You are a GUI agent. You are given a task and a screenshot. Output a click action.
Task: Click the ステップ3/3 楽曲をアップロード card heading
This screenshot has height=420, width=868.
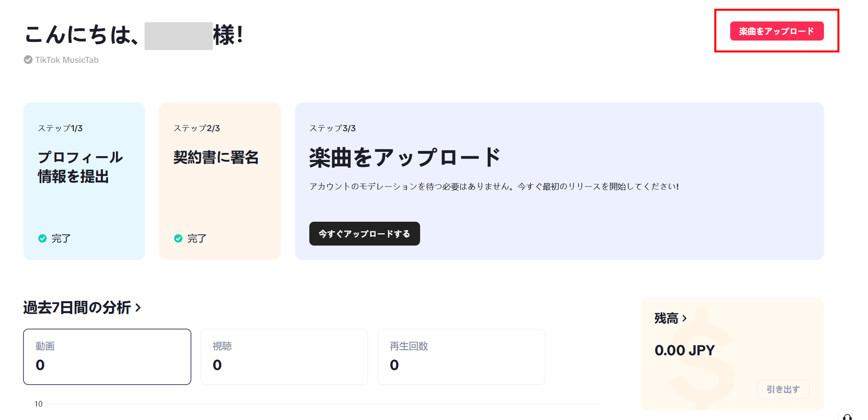[x=405, y=157]
